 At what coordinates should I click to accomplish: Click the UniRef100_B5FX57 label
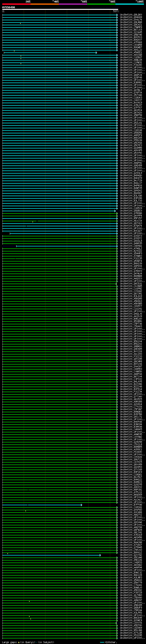pyautogui.click(x=131, y=218)
